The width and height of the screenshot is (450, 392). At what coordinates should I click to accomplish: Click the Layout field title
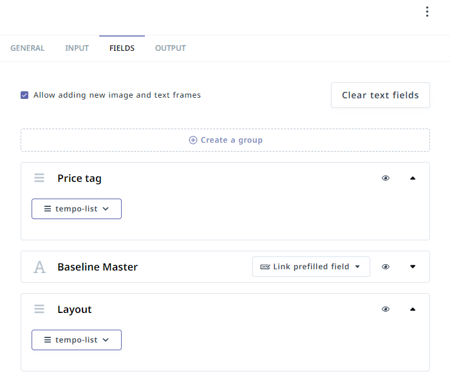74,310
